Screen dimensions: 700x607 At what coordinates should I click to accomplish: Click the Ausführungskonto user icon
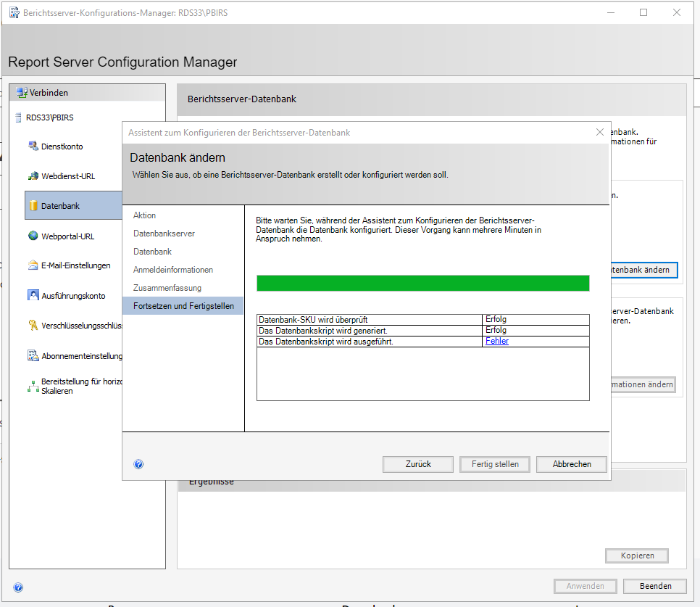coord(33,295)
